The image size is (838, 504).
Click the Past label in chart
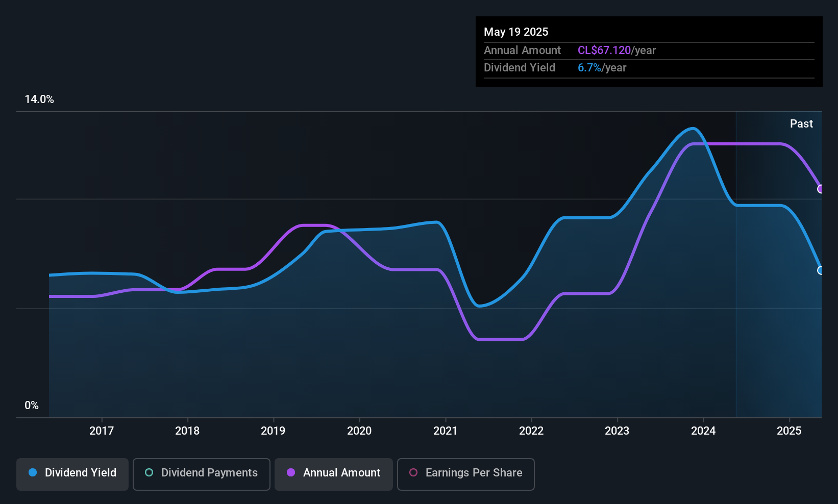click(x=801, y=124)
